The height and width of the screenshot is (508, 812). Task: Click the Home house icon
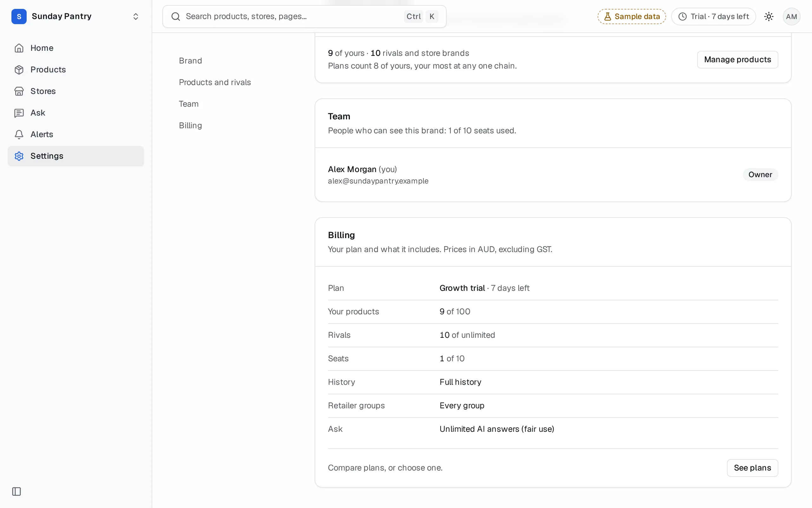pos(19,48)
